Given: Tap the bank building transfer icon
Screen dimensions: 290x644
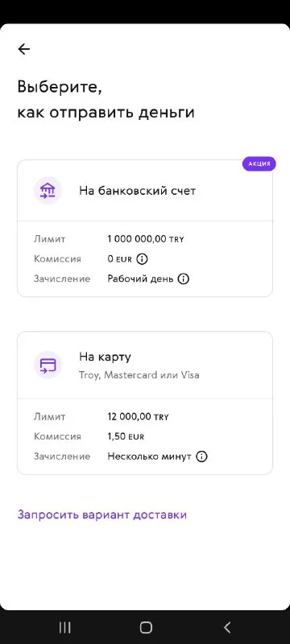Looking at the screenshot, I should click(x=48, y=191).
